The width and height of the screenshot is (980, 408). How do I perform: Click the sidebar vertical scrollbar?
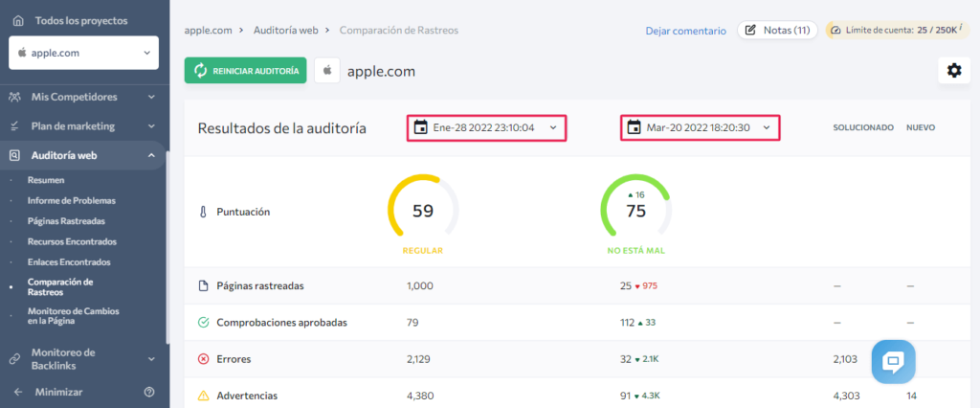167,247
